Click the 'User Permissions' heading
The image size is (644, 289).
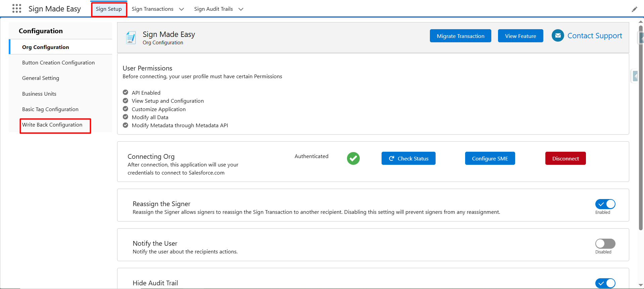click(x=147, y=68)
